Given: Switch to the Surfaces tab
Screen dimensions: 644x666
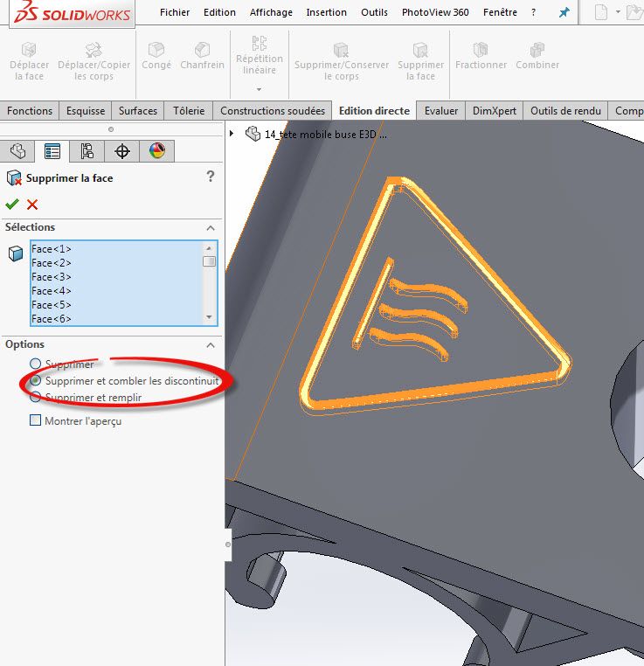Looking at the screenshot, I should coord(137,111).
